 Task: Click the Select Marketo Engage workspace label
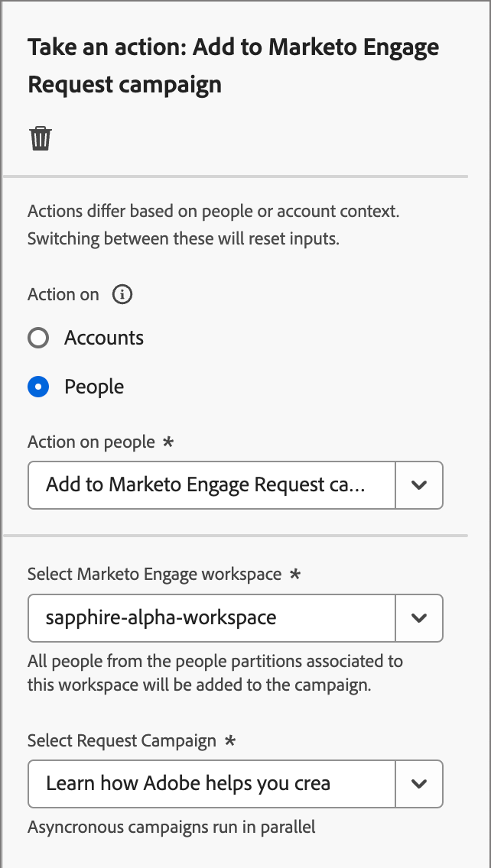pyautogui.click(x=154, y=575)
